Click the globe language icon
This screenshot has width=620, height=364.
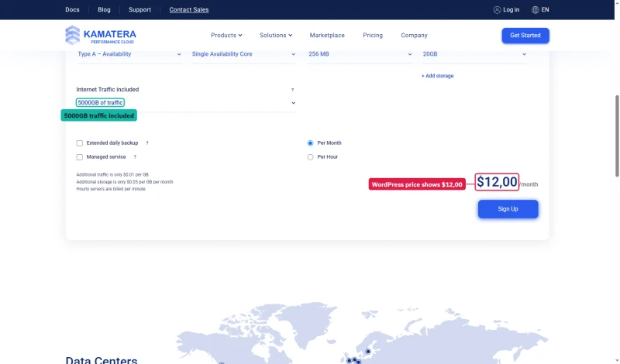(x=535, y=10)
